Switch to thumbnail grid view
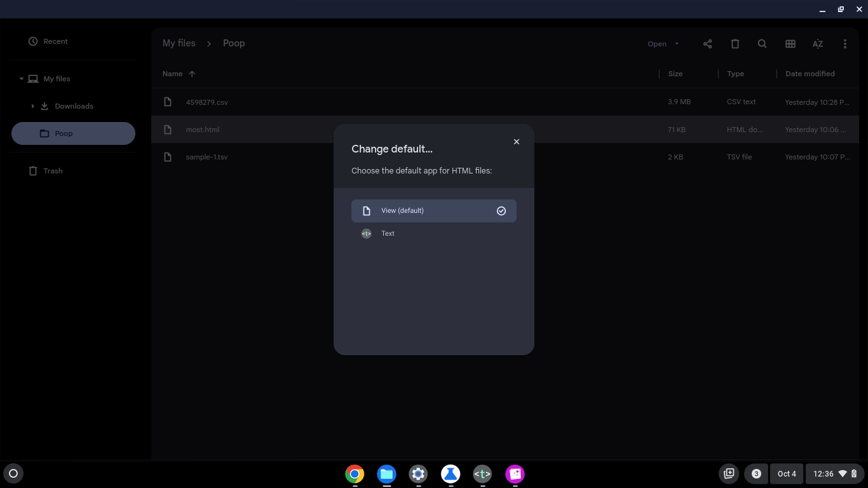 tap(790, 44)
